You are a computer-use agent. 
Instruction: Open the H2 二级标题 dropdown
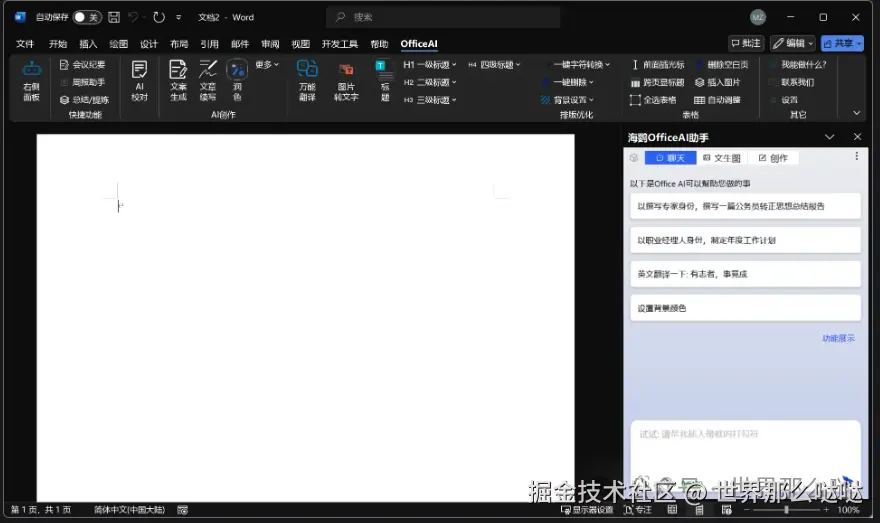pos(430,82)
